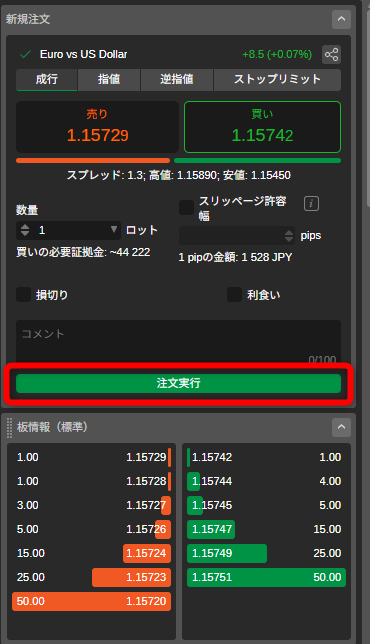Click into the コメント text area
This screenshot has width=370, height=644.
click(178, 341)
